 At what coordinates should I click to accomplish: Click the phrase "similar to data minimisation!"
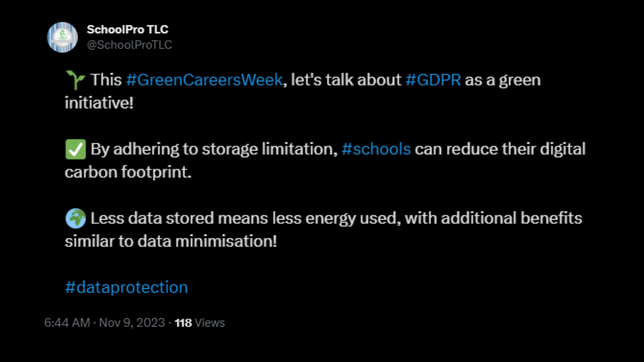[x=171, y=241]
